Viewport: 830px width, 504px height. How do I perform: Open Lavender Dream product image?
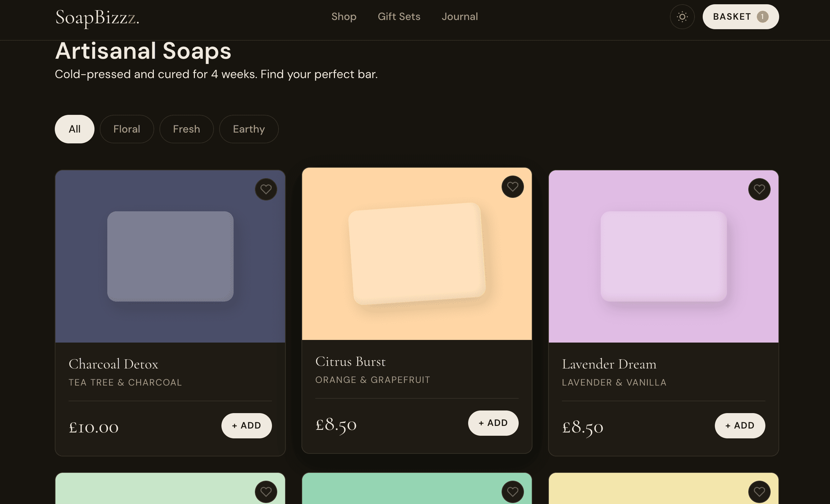[663, 256]
